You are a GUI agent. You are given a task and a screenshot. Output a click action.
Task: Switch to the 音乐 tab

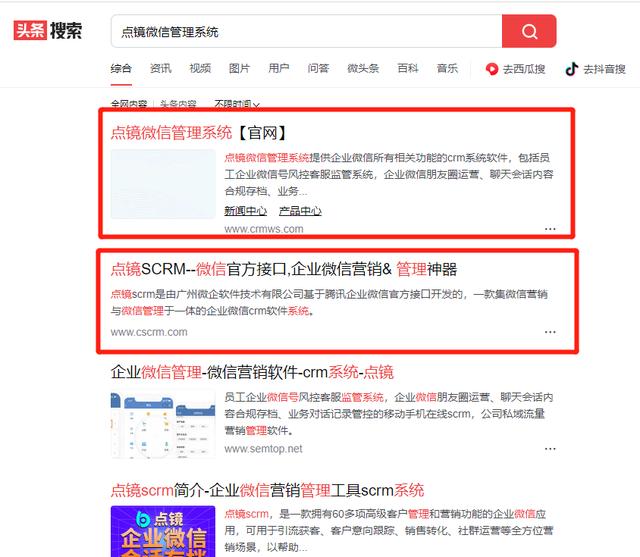point(447,69)
